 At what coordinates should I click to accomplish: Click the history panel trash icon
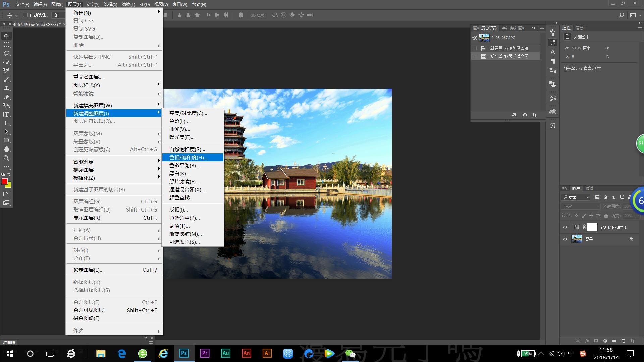click(534, 115)
